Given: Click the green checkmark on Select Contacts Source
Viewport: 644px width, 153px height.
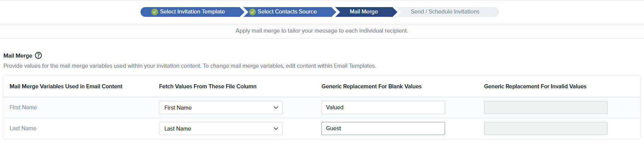Looking at the screenshot, I should click(x=253, y=12).
